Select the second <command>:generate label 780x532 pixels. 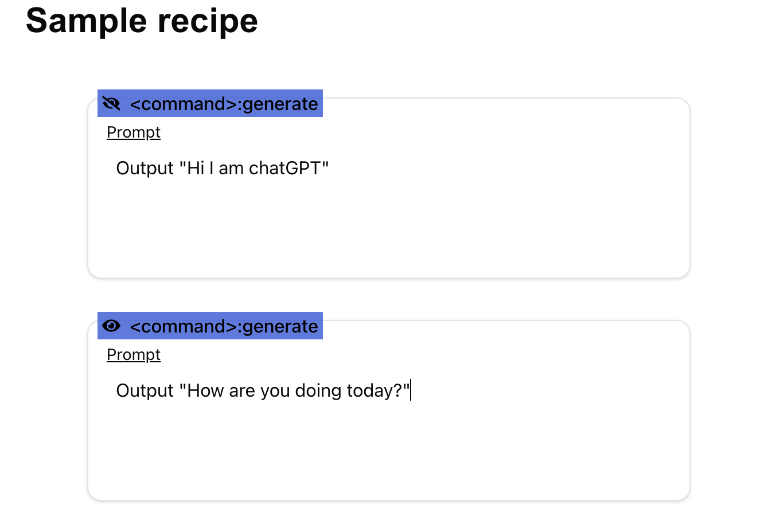pyautogui.click(x=224, y=326)
